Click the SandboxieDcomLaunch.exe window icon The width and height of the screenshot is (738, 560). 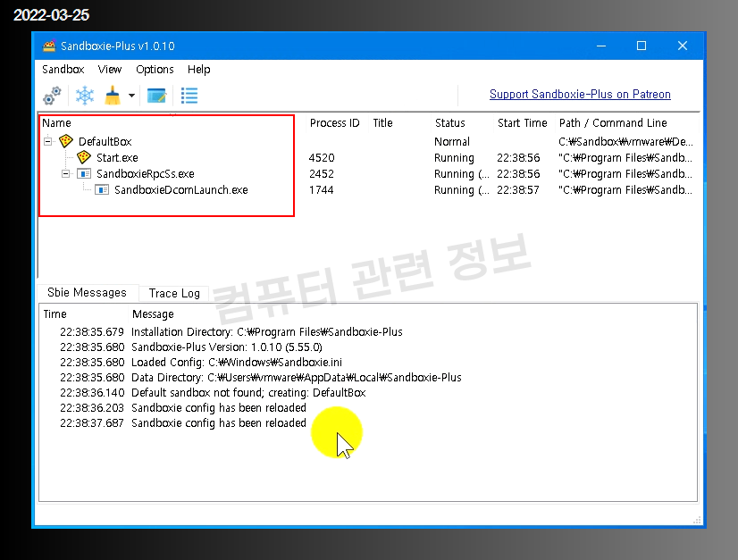pos(102,189)
